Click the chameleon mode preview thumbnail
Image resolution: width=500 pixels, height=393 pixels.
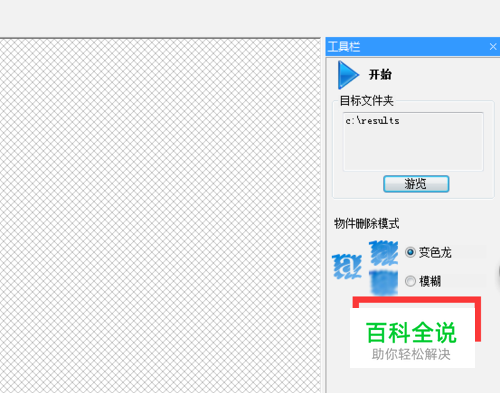(x=383, y=253)
